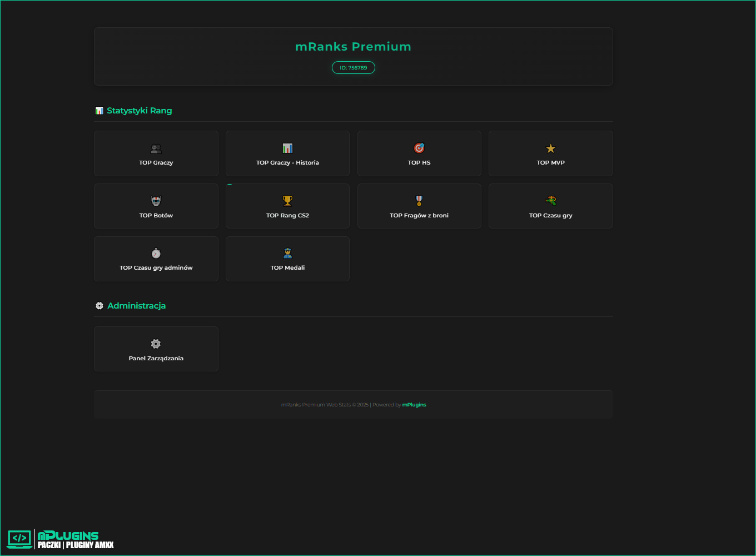Click the TOP Graczy players icon

point(156,148)
